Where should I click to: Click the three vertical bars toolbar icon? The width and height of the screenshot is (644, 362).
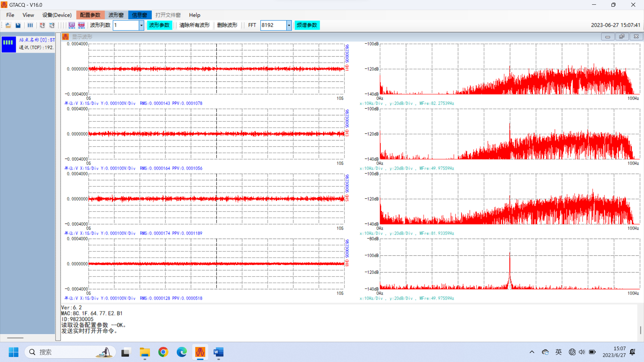point(30,25)
